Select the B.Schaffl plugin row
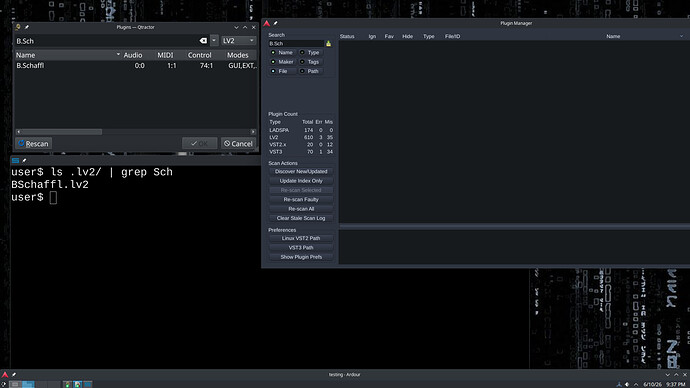The height and width of the screenshot is (388, 690). (x=136, y=66)
